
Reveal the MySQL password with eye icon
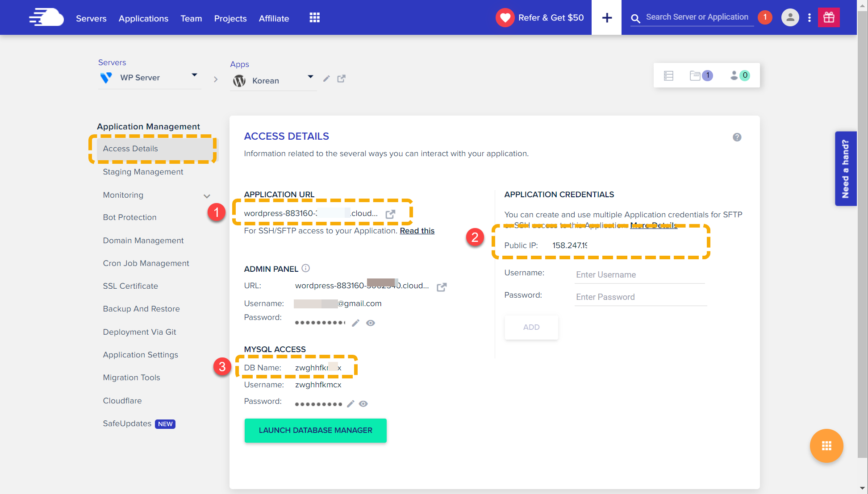pyautogui.click(x=363, y=404)
